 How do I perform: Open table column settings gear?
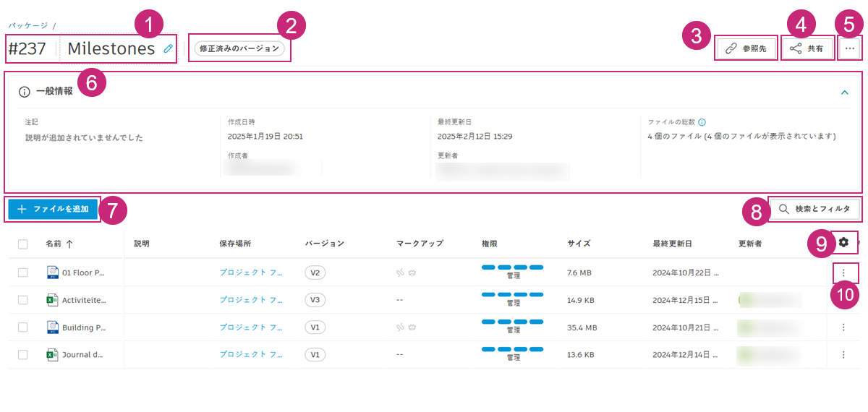tap(843, 243)
